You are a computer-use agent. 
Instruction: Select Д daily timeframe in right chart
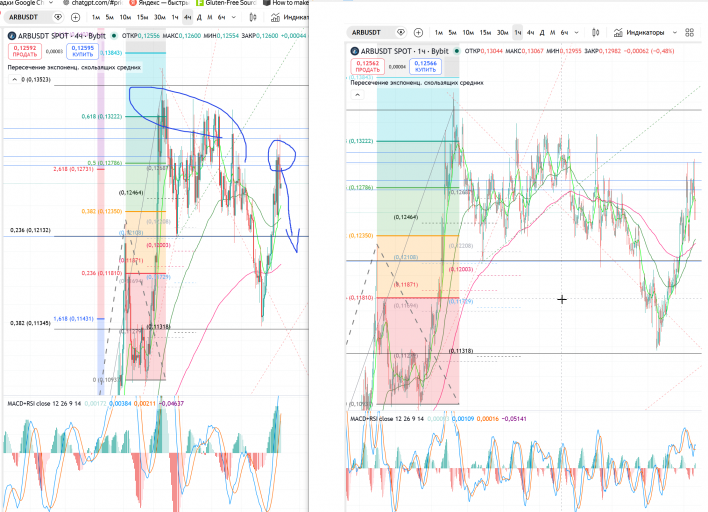point(542,33)
